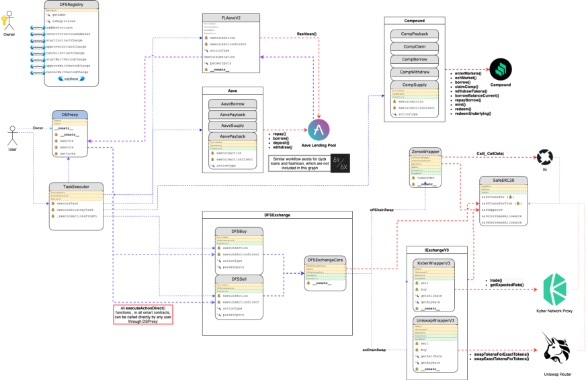Screen dimensions: 588x380
Task: Click the offChainSwap label
Action: [x=382, y=210]
